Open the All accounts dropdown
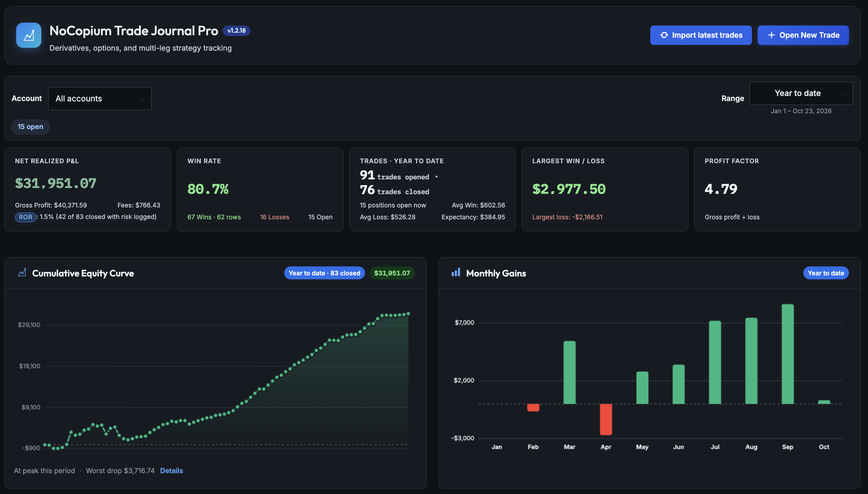This screenshot has height=494, width=868. pos(100,99)
